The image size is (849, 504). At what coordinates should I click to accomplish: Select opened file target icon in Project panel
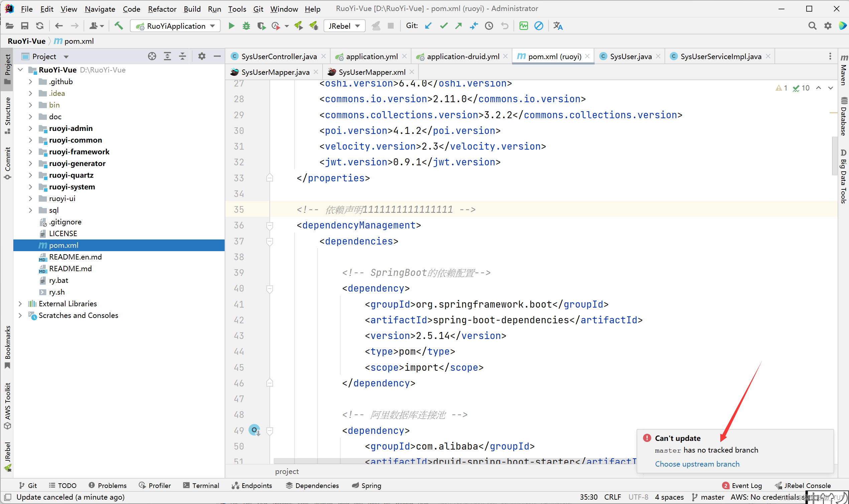[152, 56]
